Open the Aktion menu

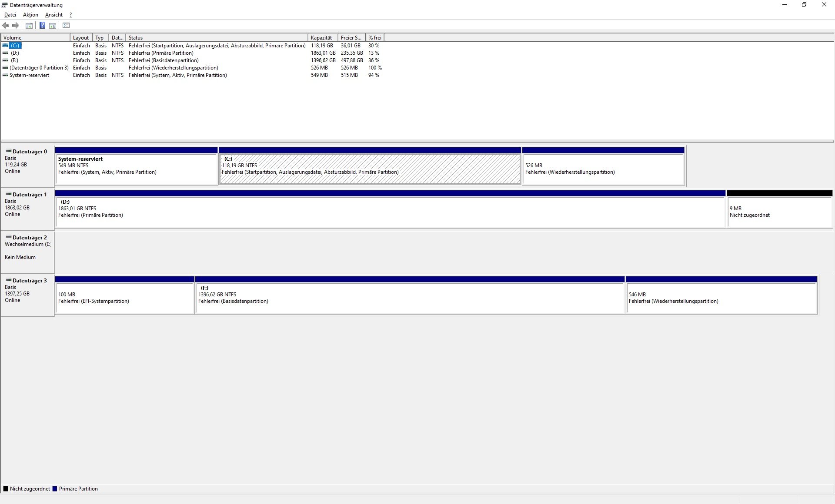pos(30,15)
